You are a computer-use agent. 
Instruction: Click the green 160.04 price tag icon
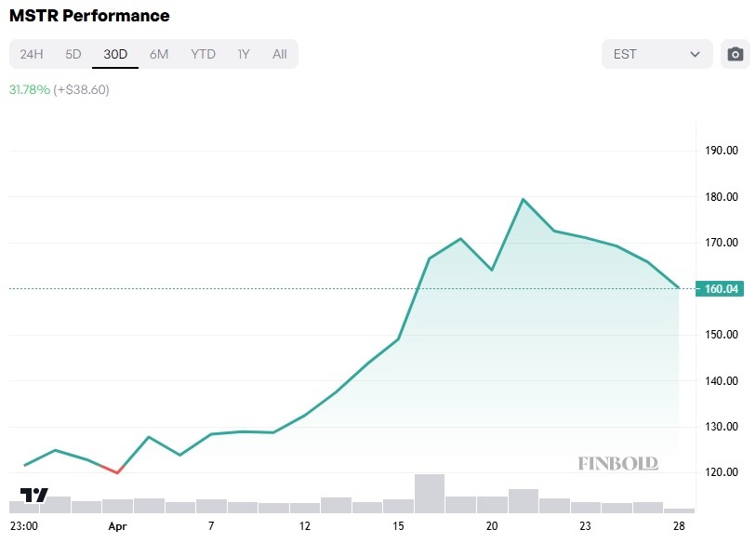(721, 289)
